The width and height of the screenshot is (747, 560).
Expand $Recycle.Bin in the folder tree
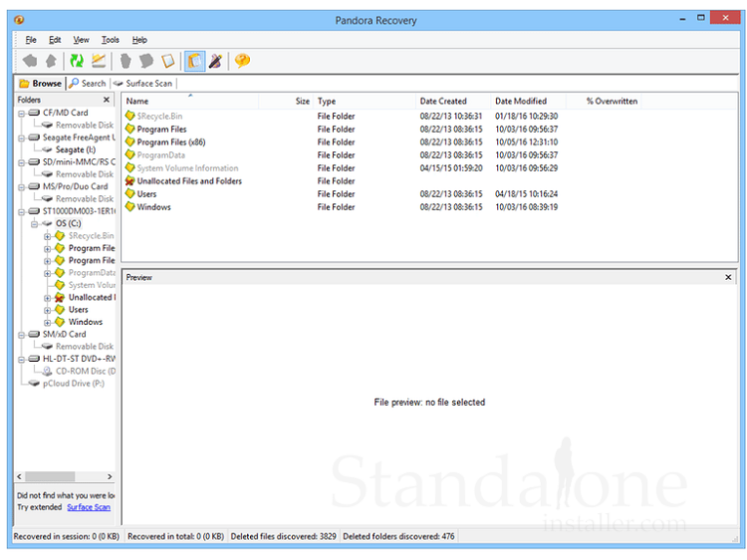click(x=47, y=236)
